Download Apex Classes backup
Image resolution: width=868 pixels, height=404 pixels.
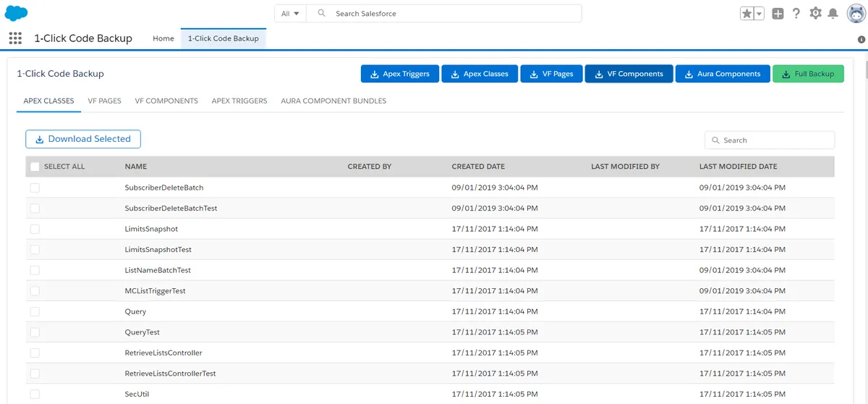pos(480,74)
